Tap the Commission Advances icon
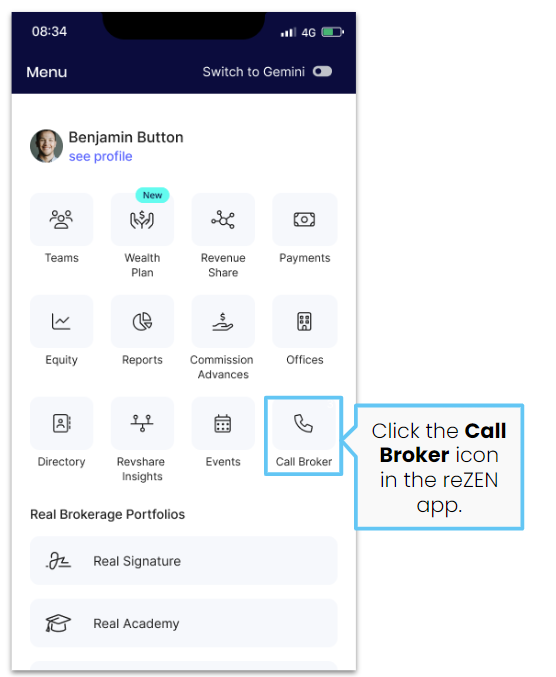 223,321
